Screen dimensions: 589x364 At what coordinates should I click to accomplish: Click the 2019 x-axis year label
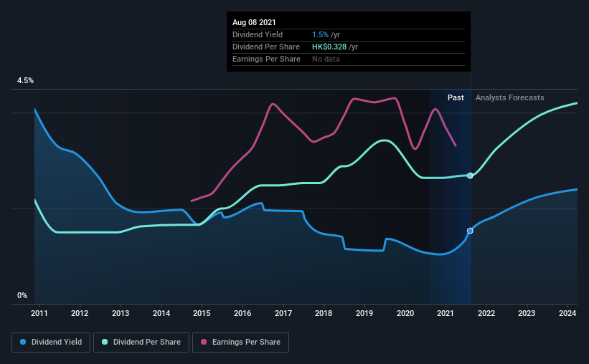pyautogui.click(x=364, y=313)
